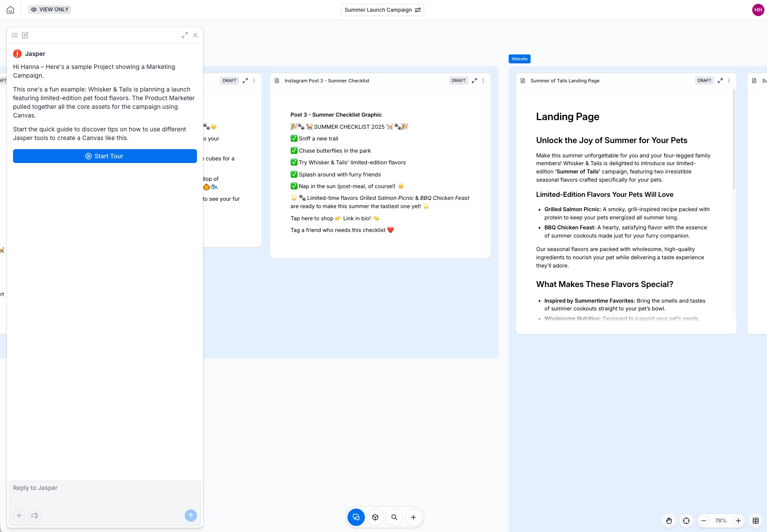Click the new chat compose icon
The image size is (767, 532).
[x=25, y=35]
